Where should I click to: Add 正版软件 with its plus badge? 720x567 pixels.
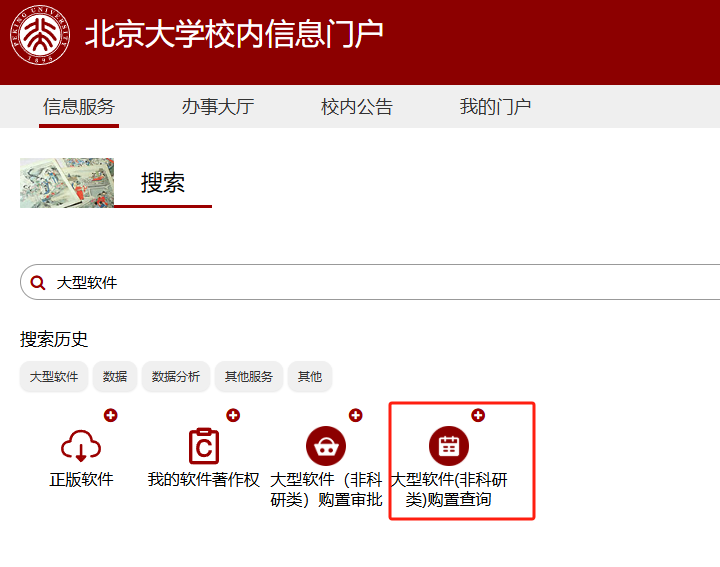coord(111,415)
